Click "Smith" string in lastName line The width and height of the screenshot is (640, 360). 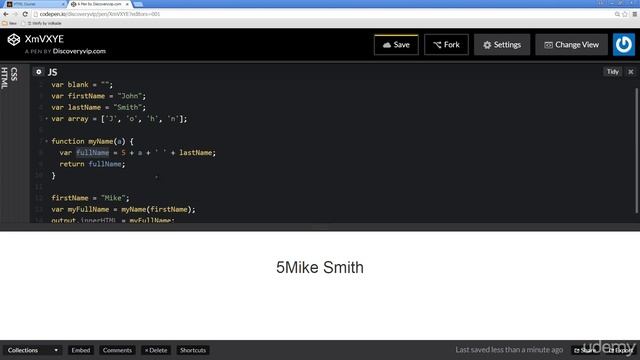coord(127,108)
